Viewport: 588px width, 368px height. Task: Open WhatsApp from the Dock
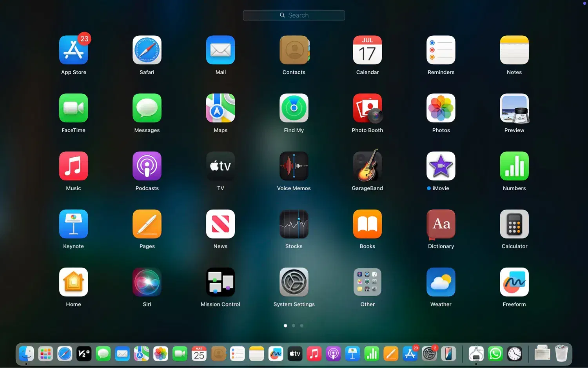tap(495, 354)
